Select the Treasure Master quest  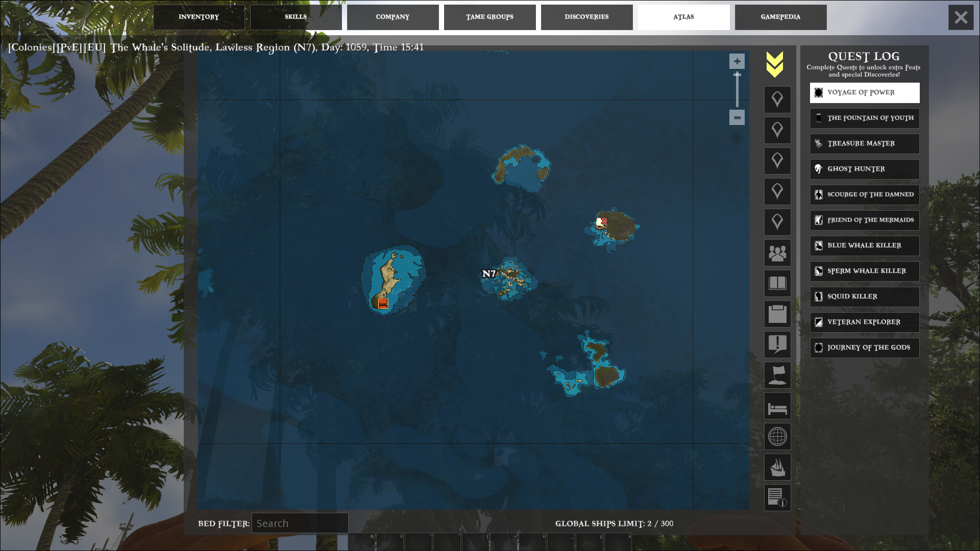(x=865, y=144)
